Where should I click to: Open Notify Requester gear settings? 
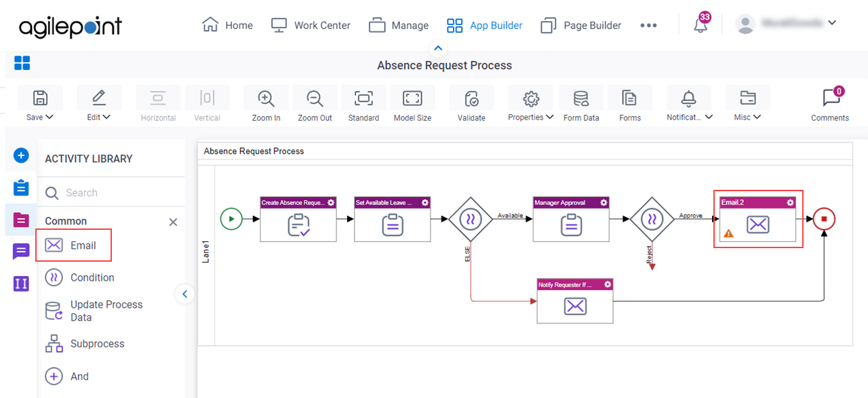[x=608, y=284]
